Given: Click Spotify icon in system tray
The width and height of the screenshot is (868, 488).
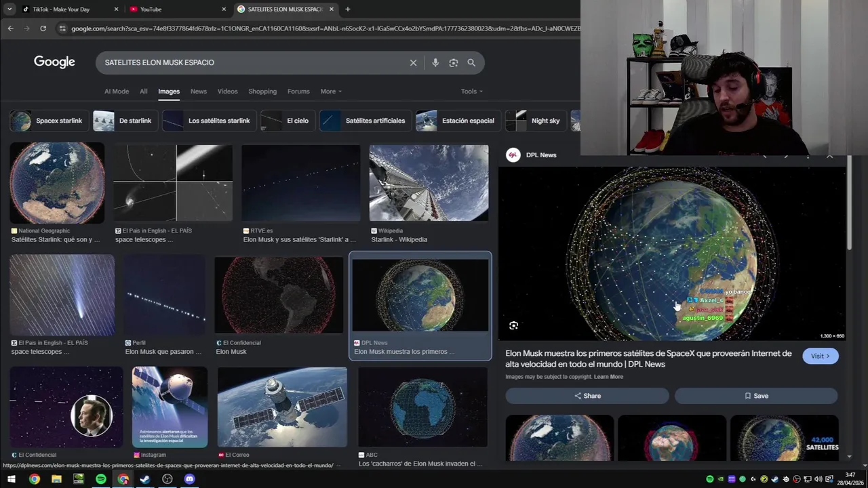Looking at the screenshot, I should click(x=710, y=479).
